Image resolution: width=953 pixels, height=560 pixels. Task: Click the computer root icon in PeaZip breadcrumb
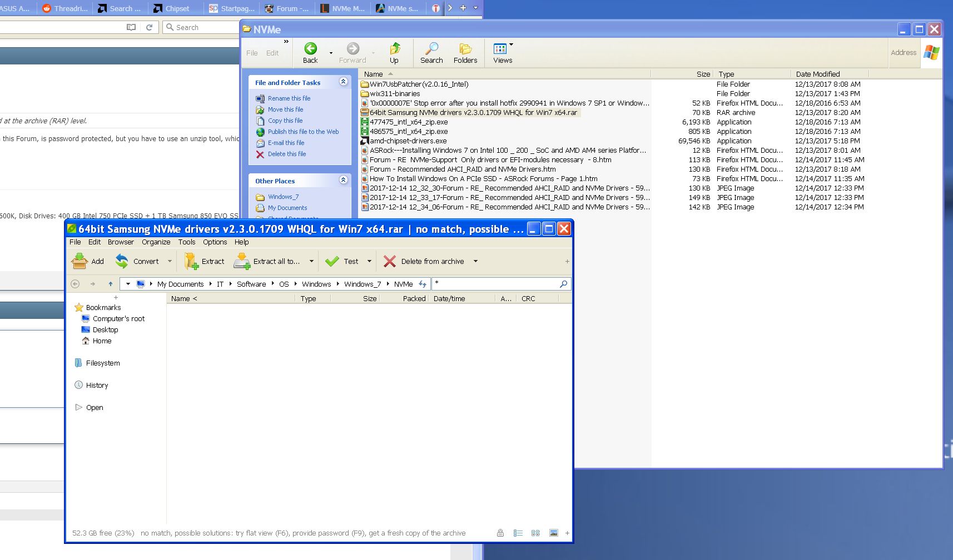(x=141, y=284)
